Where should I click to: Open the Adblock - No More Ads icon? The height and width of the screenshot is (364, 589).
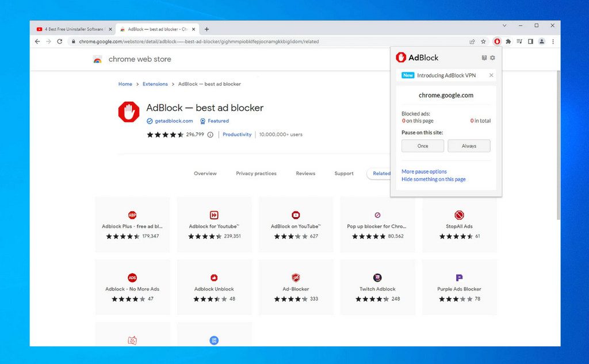[x=132, y=278]
